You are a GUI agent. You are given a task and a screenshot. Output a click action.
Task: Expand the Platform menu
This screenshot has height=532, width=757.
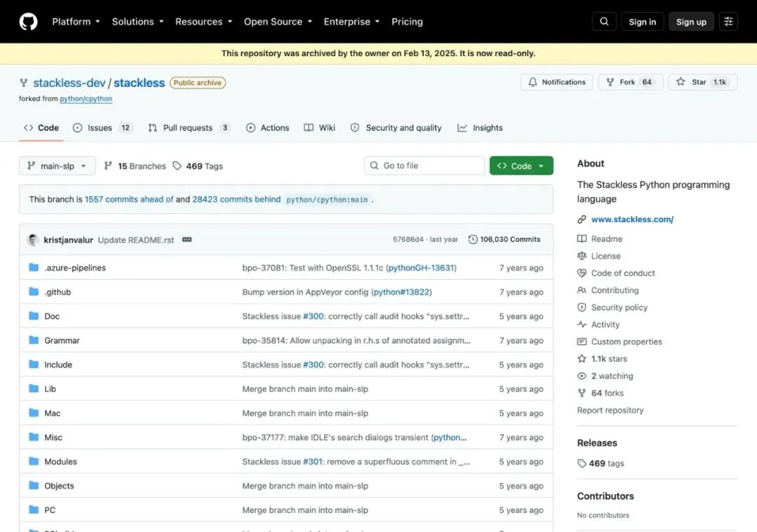point(76,22)
